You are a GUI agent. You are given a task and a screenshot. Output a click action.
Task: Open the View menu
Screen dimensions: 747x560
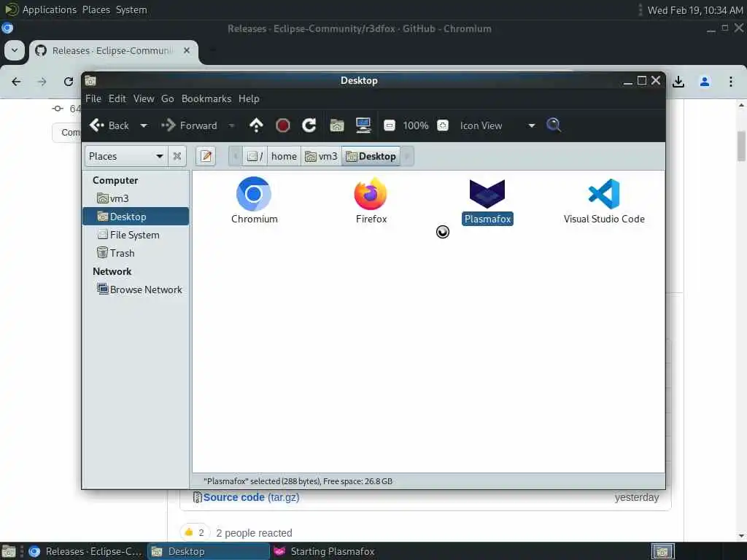[x=144, y=98]
